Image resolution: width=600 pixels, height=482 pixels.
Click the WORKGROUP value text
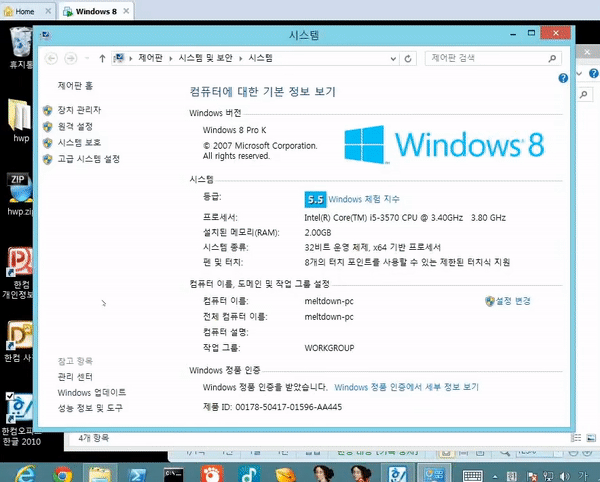(329, 348)
